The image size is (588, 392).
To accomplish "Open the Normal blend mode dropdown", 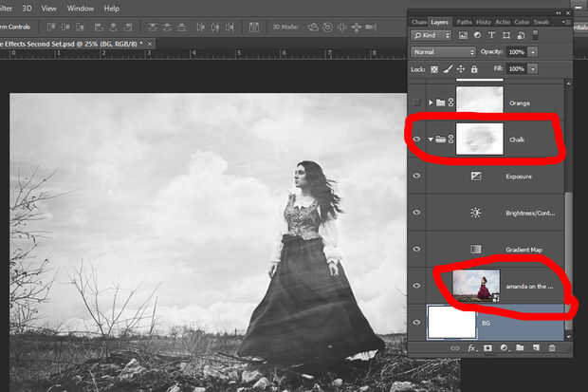I will pyautogui.click(x=443, y=52).
